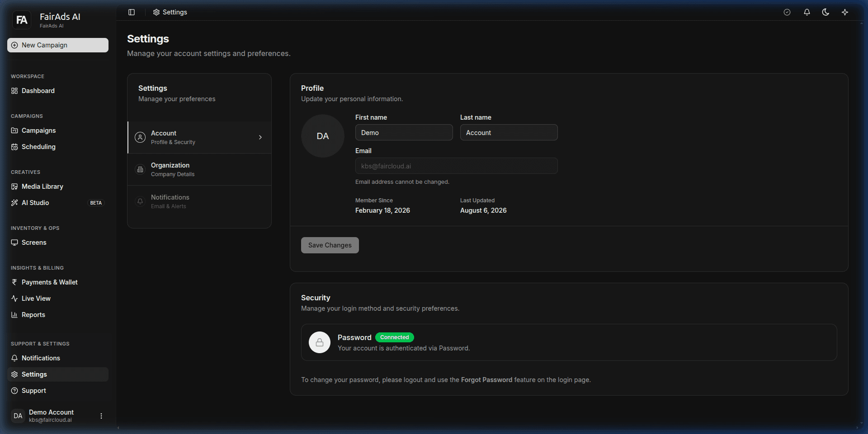The width and height of the screenshot is (868, 434).
Task: Open Support page
Action: pos(58,391)
